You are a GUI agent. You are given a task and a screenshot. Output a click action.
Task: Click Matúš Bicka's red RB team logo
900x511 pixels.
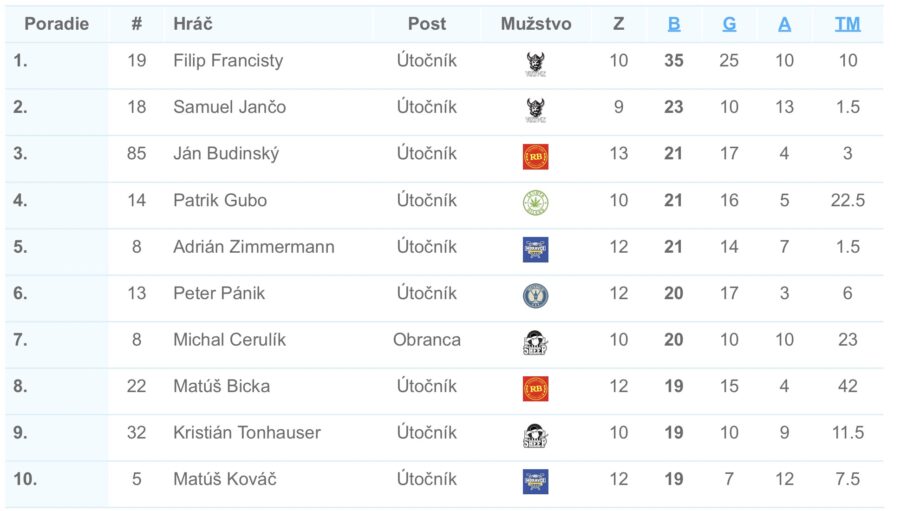(536, 389)
